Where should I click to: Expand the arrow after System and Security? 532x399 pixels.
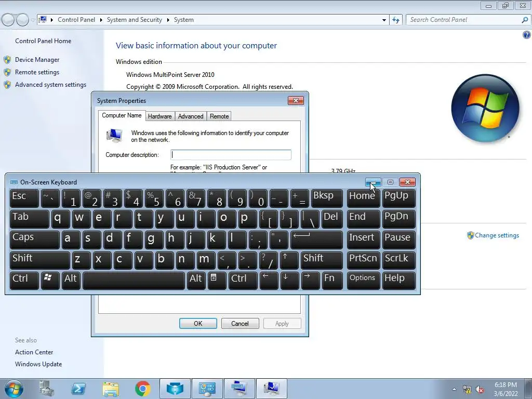pos(168,20)
